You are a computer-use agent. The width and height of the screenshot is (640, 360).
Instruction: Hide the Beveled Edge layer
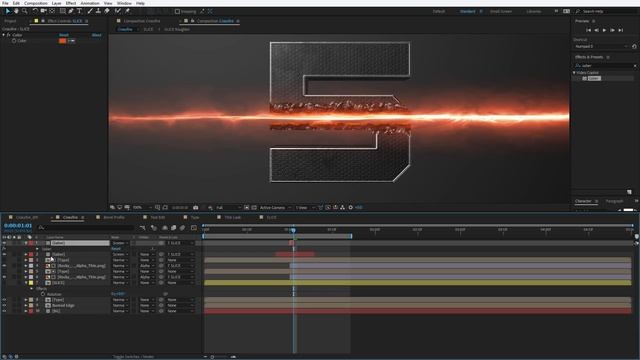pos(4,306)
